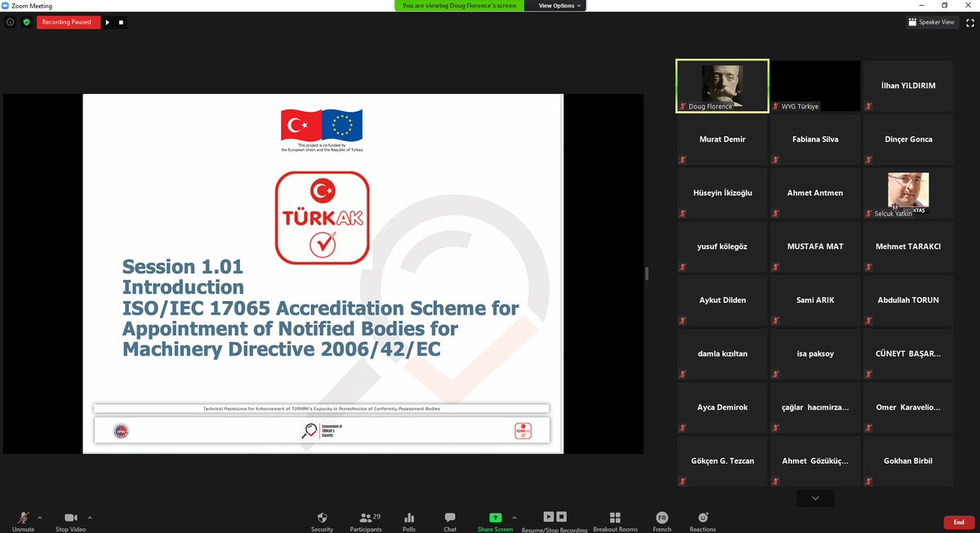
Task: Show more participants with down chevron
Action: tap(815, 498)
